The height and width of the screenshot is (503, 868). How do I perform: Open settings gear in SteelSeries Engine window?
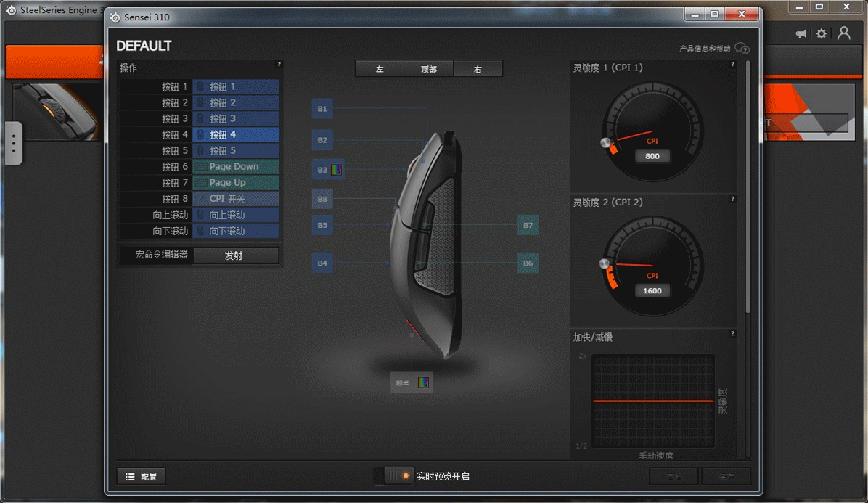822,34
